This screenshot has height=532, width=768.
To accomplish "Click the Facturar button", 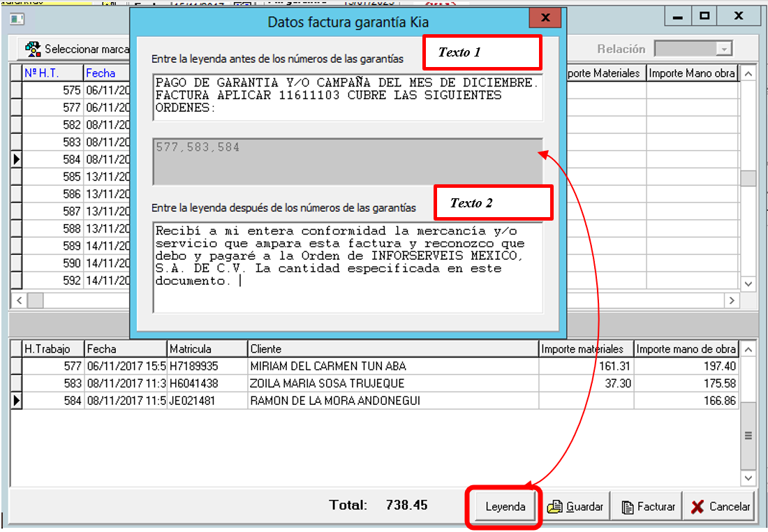I will (x=647, y=507).
